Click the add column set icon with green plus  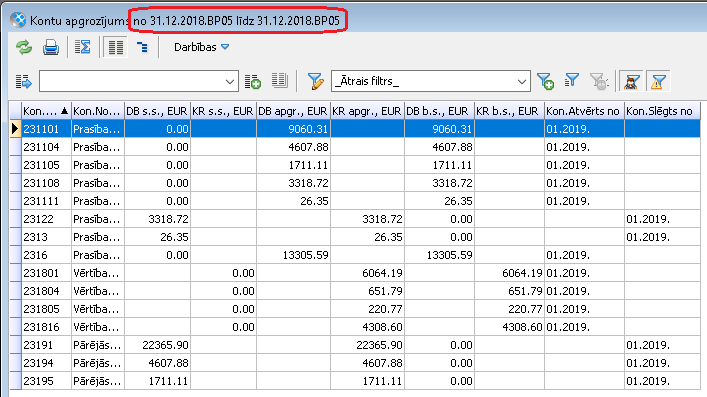point(253,81)
